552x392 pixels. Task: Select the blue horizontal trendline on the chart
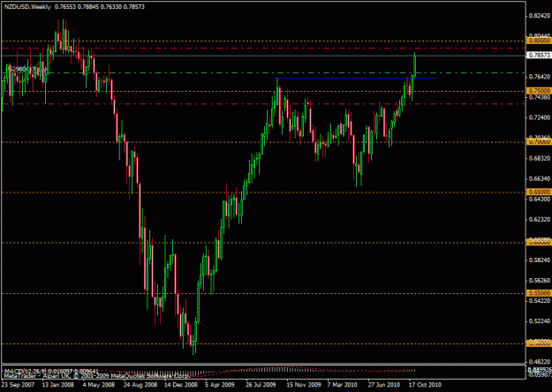tap(356, 78)
